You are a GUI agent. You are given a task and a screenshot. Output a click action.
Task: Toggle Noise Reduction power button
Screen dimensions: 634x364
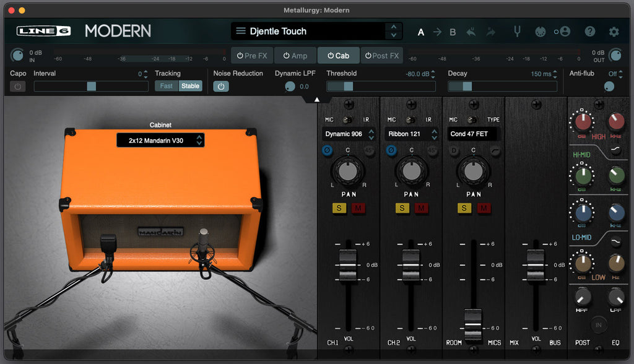[x=221, y=86]
